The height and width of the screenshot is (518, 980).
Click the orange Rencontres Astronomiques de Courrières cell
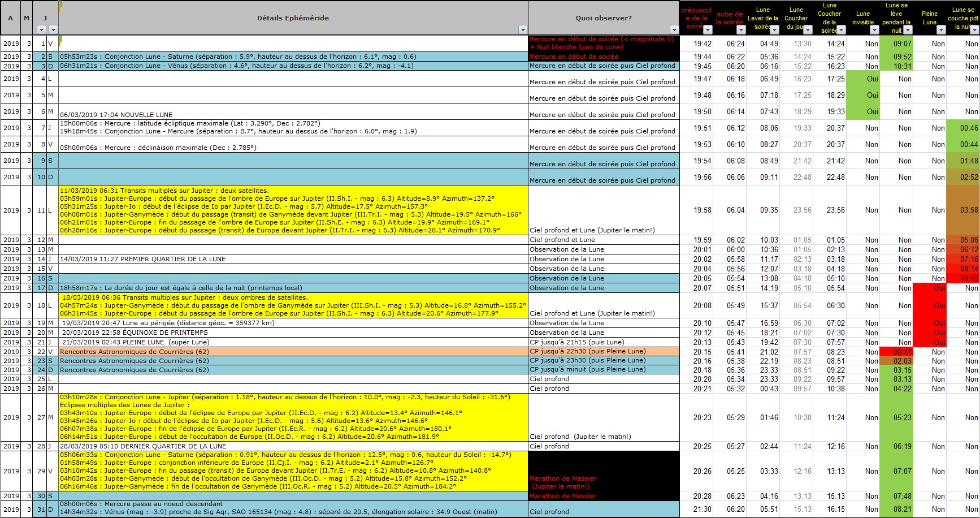[x=293, y=351]
